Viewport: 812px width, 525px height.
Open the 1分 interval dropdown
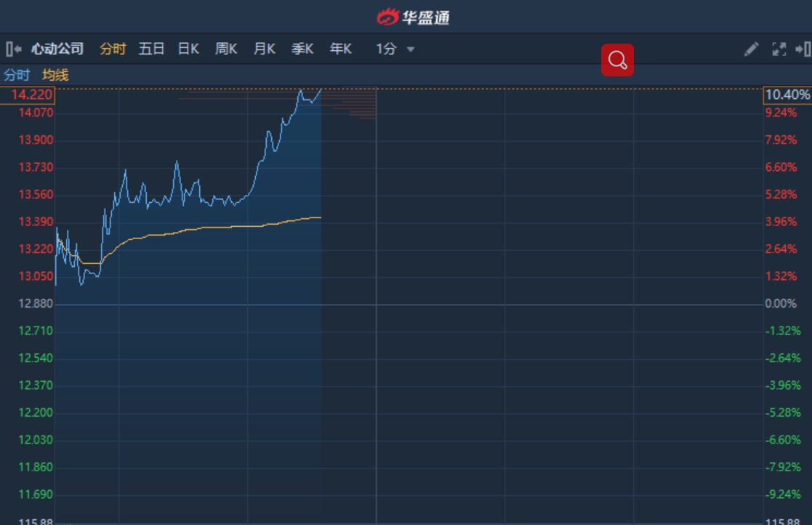click(x=395, y=49)
